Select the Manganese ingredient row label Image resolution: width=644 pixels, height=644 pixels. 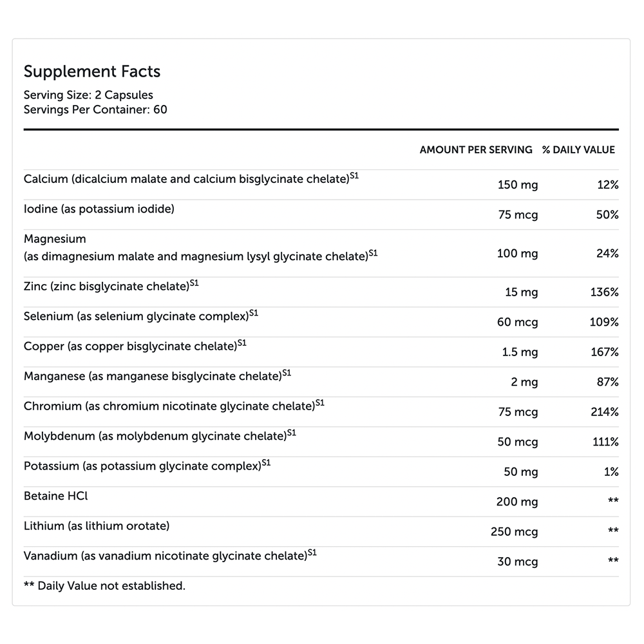153,376
